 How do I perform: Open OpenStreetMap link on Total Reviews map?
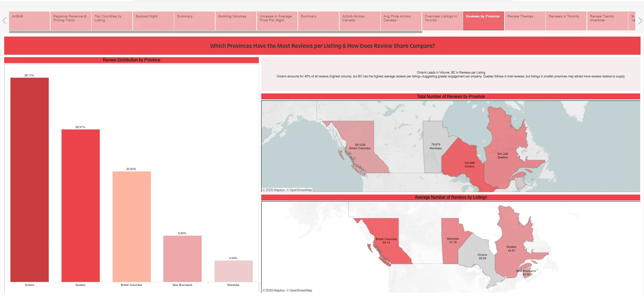[299, 190]
